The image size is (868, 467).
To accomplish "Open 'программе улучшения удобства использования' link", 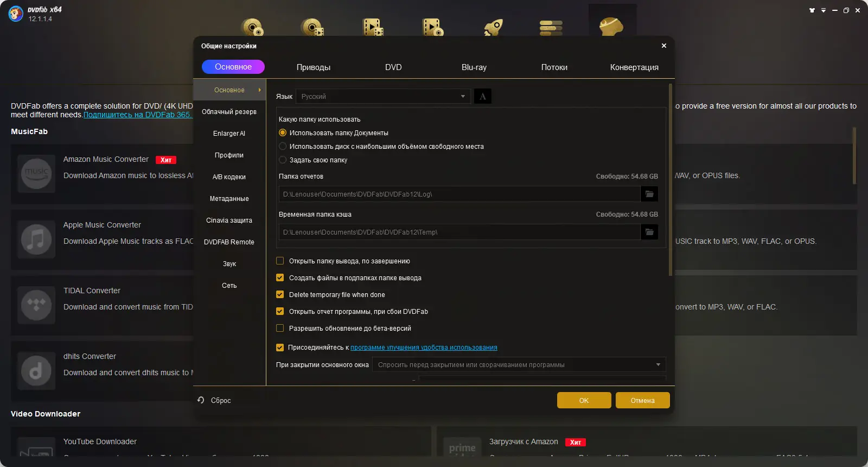I will [424, 348].
